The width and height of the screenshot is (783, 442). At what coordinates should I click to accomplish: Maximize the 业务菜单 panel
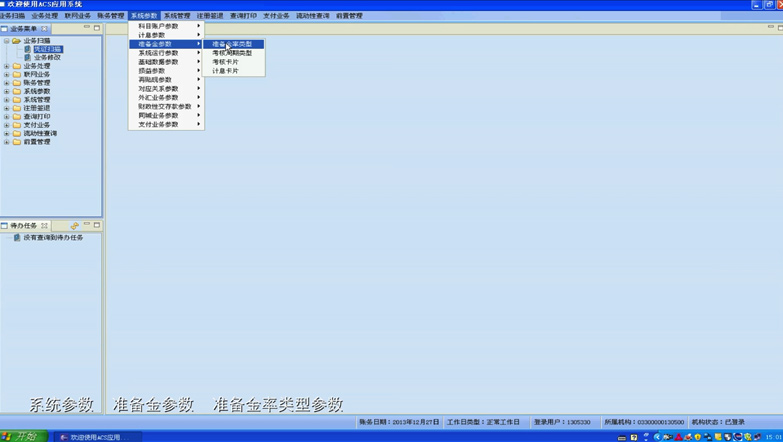97,28
